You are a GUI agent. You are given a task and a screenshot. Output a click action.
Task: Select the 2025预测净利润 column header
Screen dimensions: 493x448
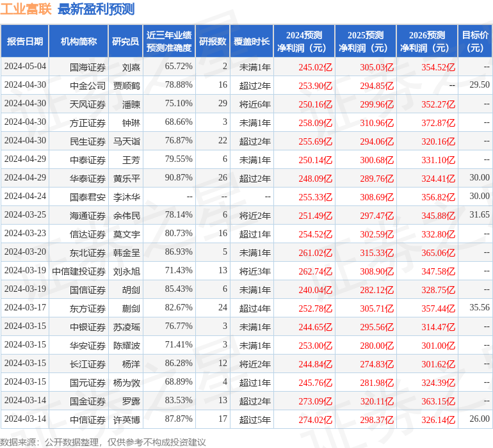click(366, 41)
